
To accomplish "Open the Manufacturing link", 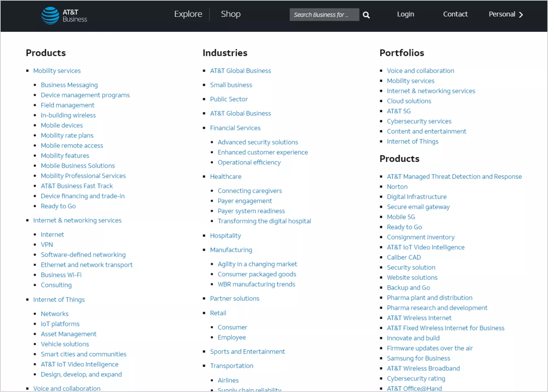I will point(231,250).
